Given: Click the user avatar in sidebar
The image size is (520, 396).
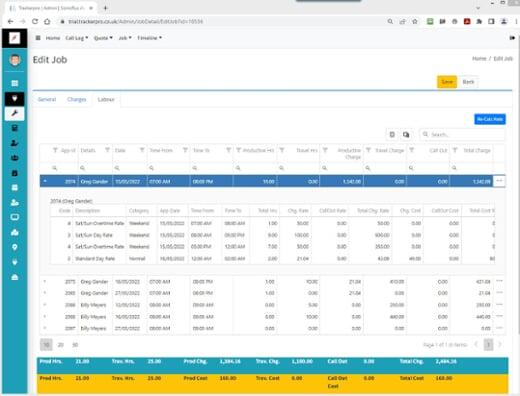Looking at the screenshot, I should (14, 60).
